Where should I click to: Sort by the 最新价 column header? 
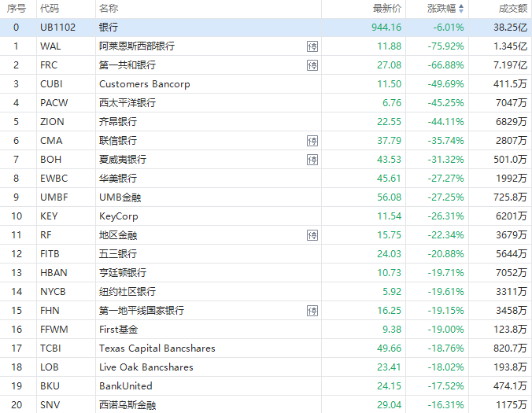coord(387,9)
